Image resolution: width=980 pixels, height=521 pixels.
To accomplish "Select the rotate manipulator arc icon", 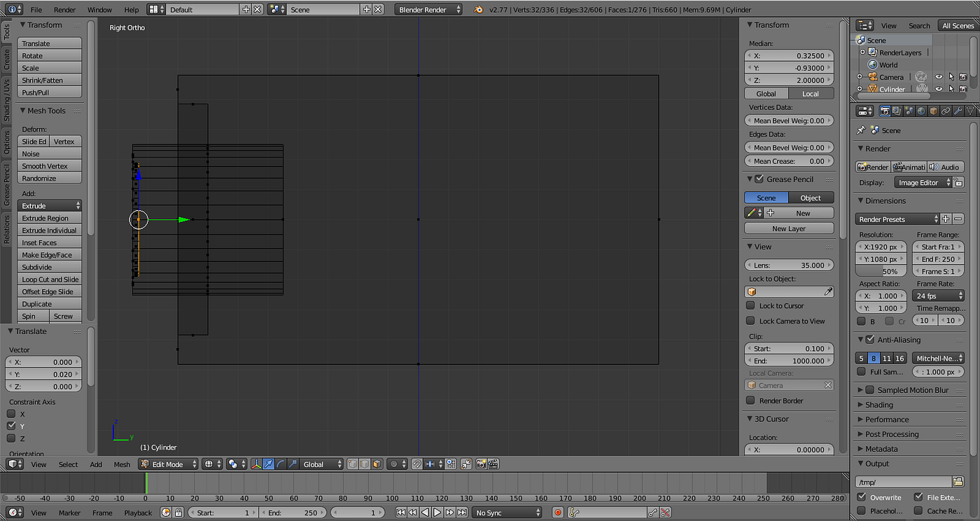I will (280, 464).
